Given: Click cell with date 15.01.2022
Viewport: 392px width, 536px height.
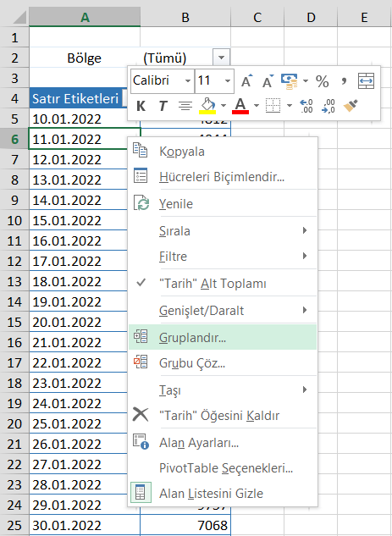Looking at the screenshot, I should coord(78,220).
